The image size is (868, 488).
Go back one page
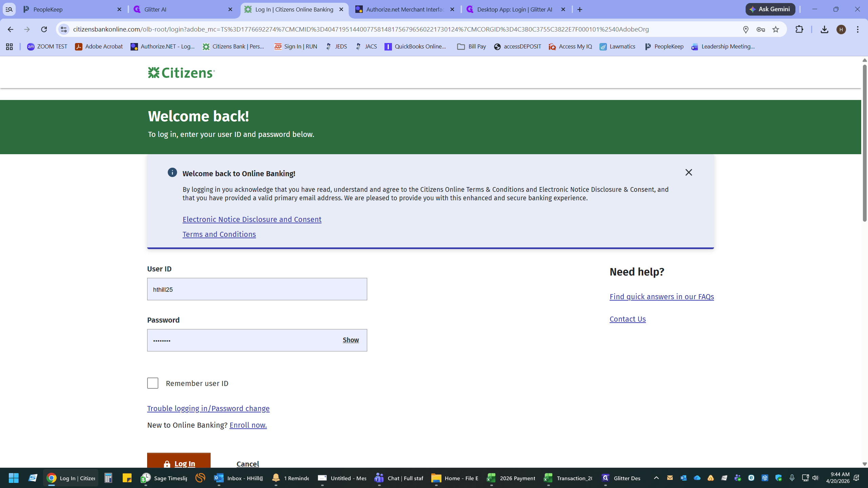11,29
